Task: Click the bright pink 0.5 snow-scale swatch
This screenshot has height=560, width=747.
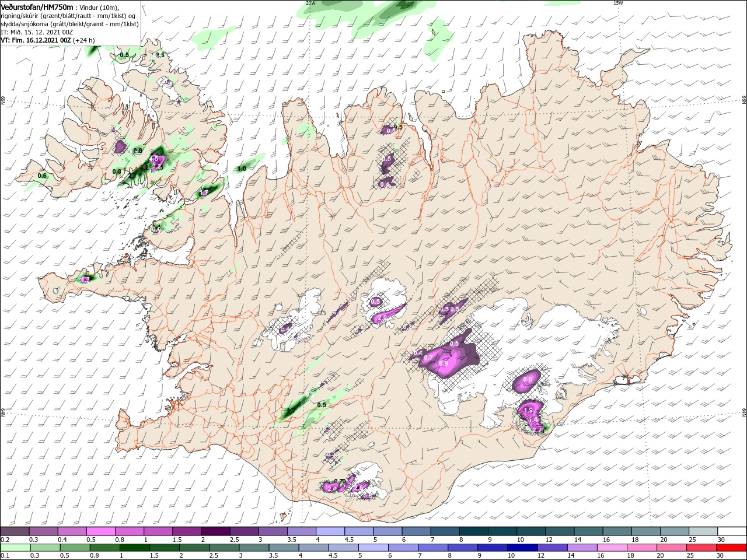Action: click(100, 531)
